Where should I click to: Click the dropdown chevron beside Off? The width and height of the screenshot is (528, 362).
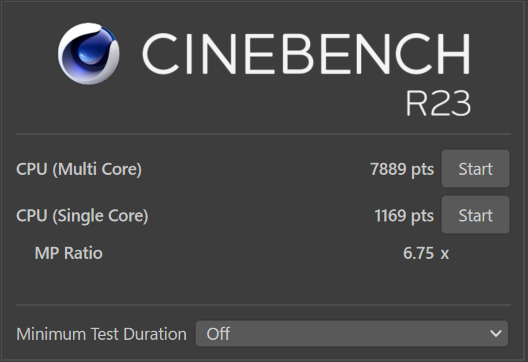pos(496,334)
